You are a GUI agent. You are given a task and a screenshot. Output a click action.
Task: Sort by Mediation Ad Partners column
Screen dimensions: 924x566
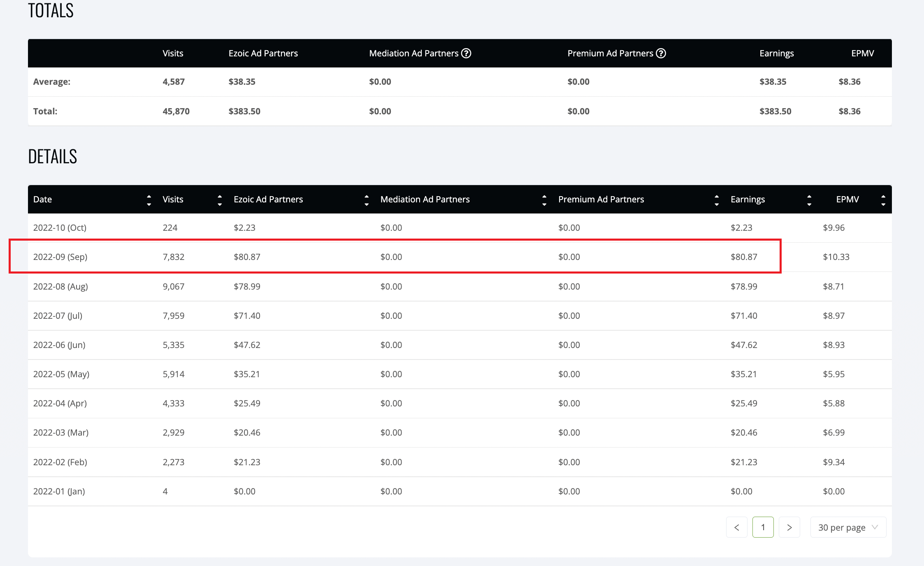544,200
